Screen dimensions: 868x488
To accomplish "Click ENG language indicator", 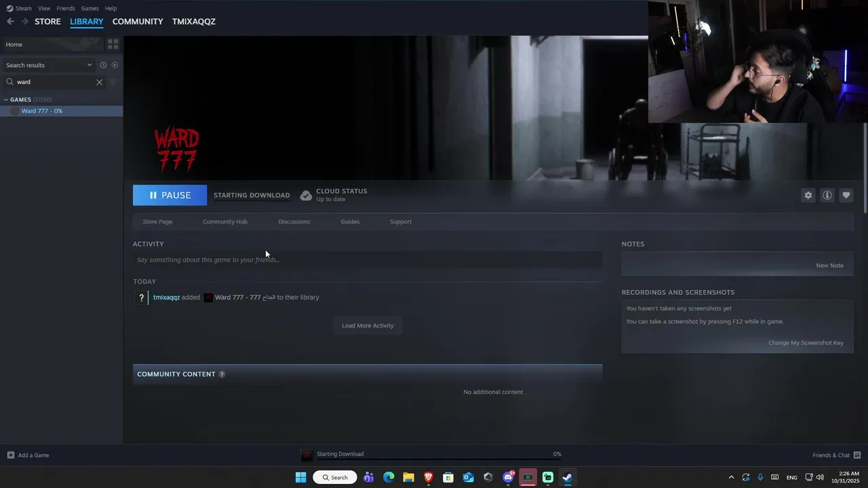I will coord(791,478).
